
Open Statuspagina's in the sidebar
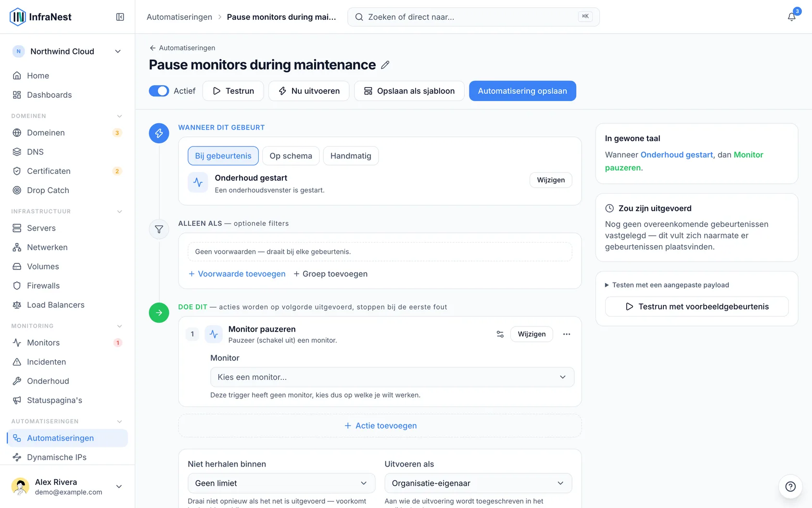(67, 400)
